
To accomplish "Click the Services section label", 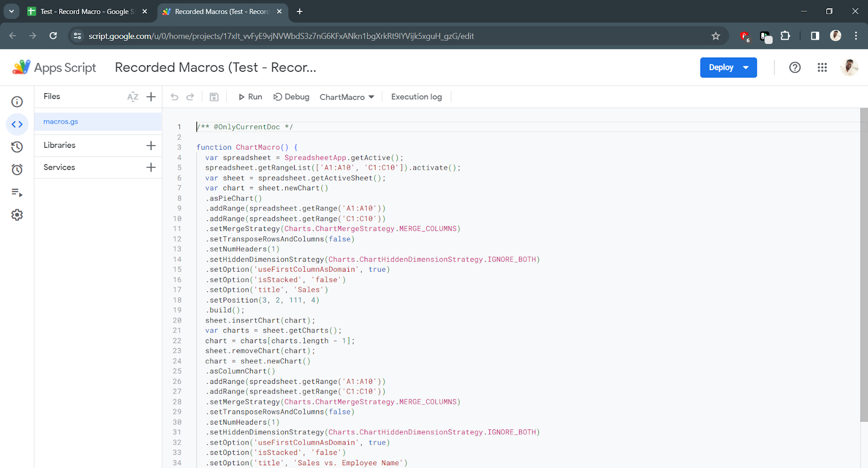I will pos(59,168).
